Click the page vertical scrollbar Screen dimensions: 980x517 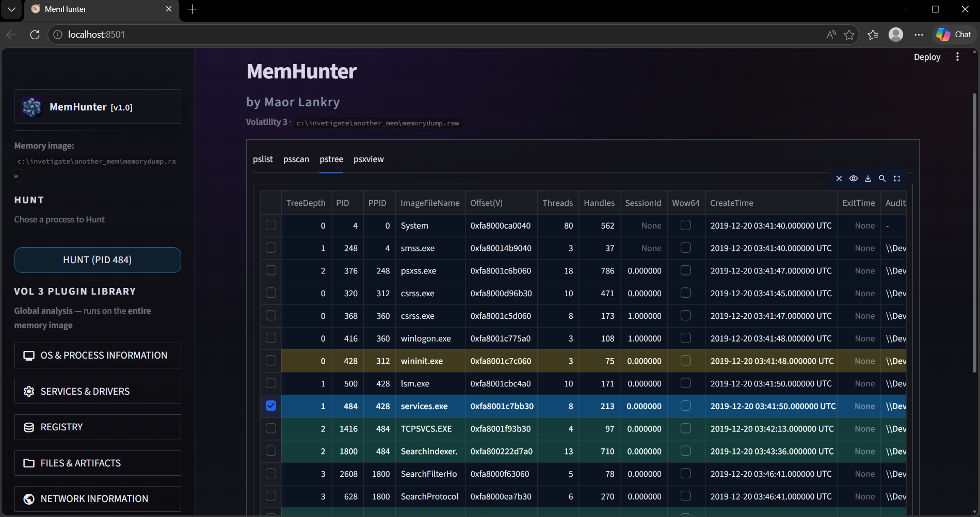(974, 232)
